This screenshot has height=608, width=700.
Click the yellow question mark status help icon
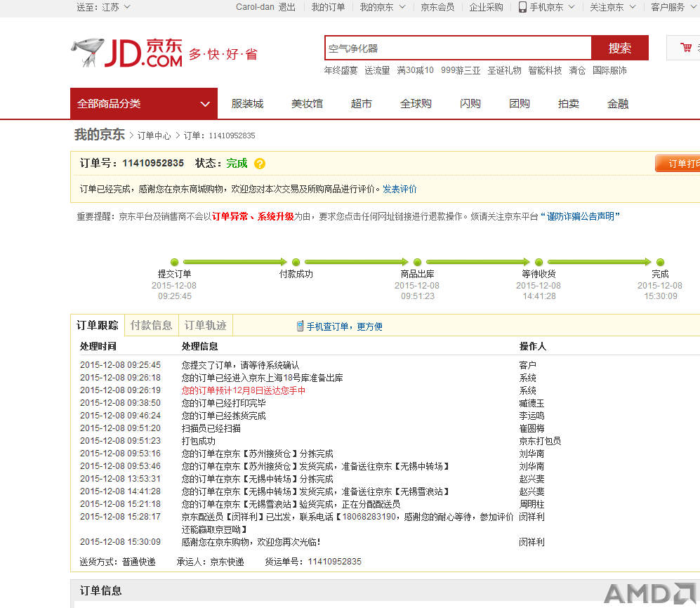(x=259, y=164)
